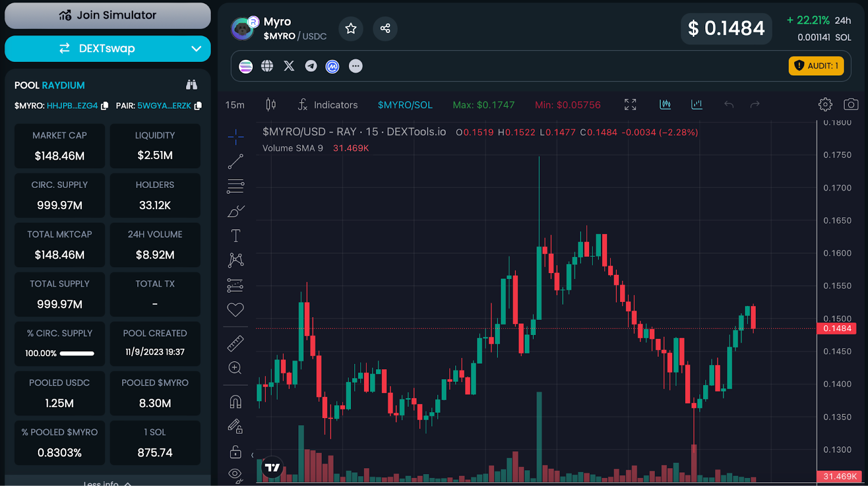Copy the PAIR address

click(x=198, y=106)
